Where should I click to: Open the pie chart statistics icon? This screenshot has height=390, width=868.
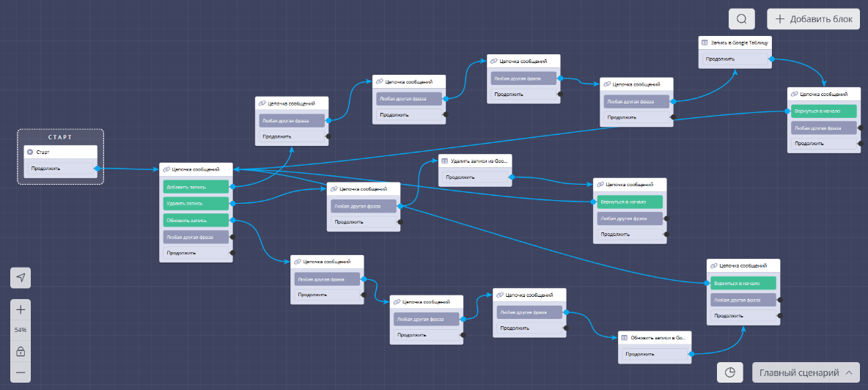coord(729,372)
